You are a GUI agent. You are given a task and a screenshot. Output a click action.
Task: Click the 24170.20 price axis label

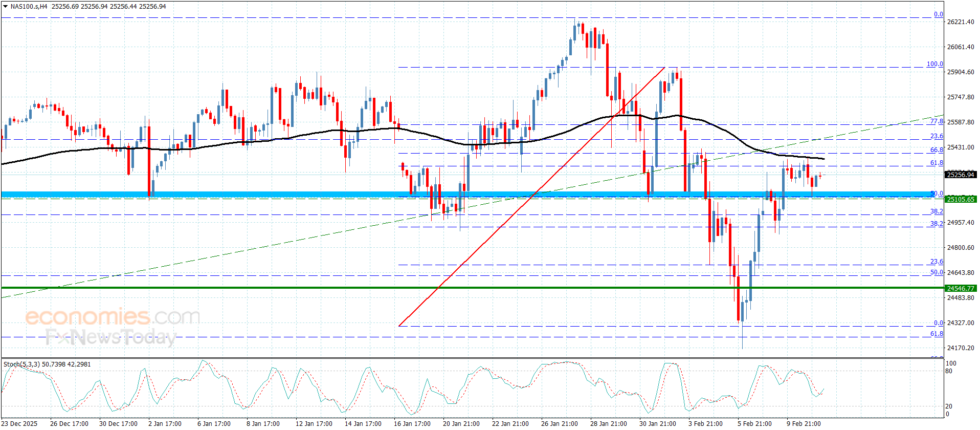point(961,348)
